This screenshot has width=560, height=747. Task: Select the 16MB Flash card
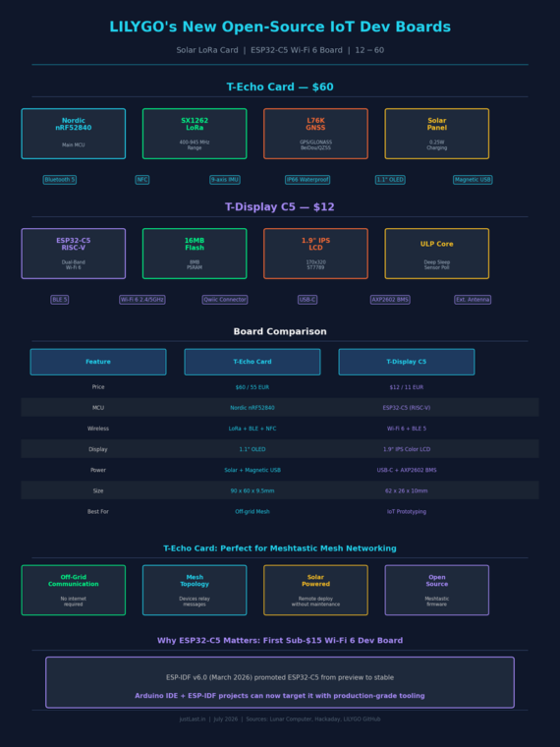pos(195,254)
